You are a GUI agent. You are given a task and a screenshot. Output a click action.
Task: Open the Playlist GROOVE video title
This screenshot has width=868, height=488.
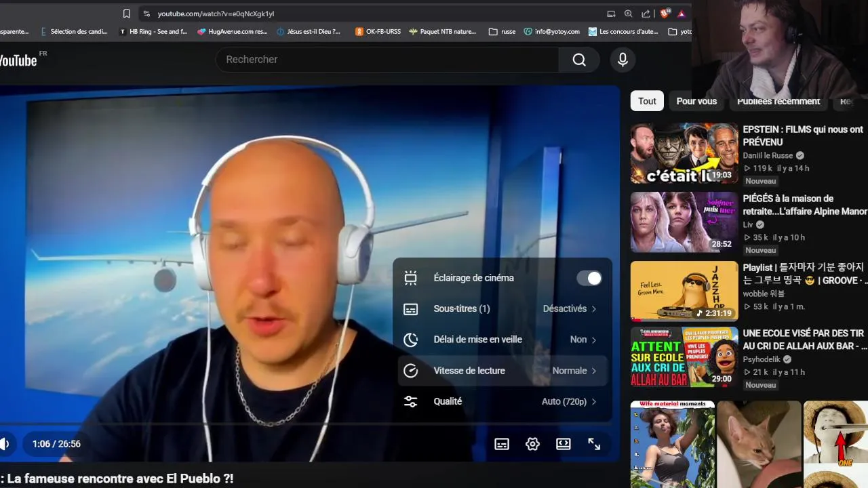[804, 274]
